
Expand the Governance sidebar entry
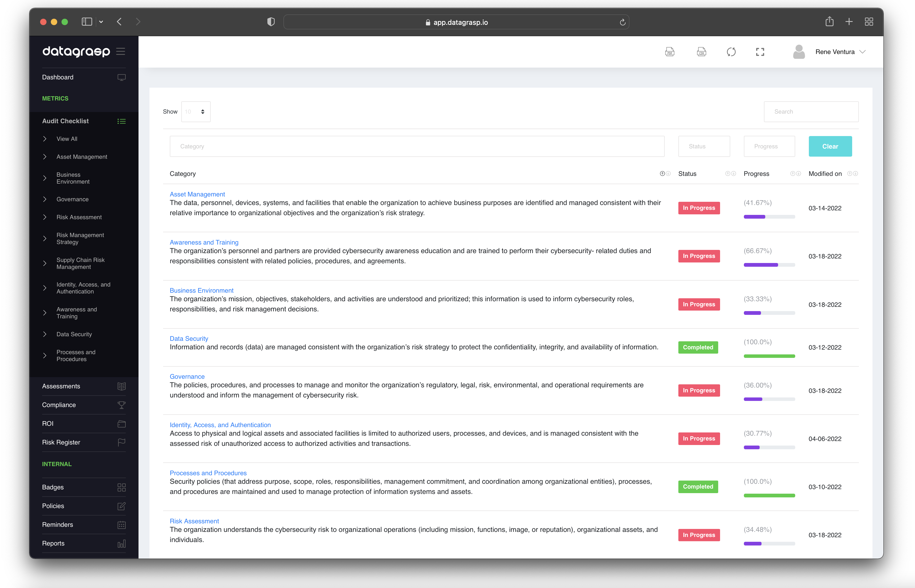click(72, 199)
